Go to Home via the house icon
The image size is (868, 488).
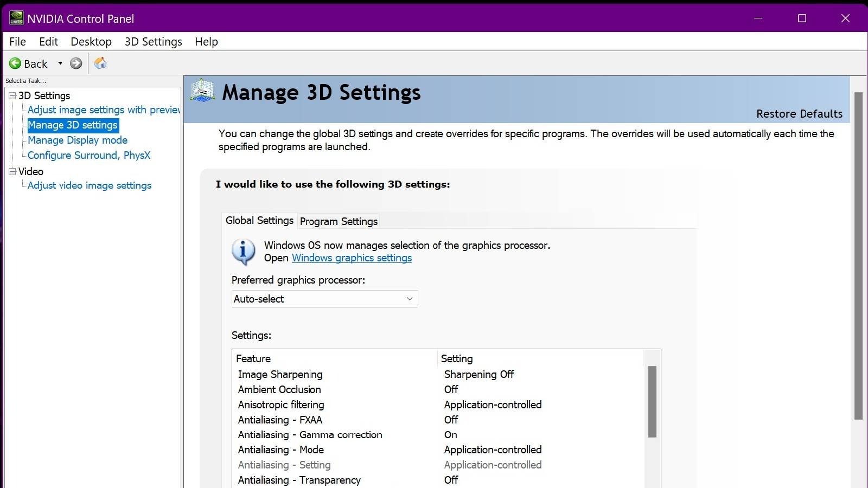100,63
